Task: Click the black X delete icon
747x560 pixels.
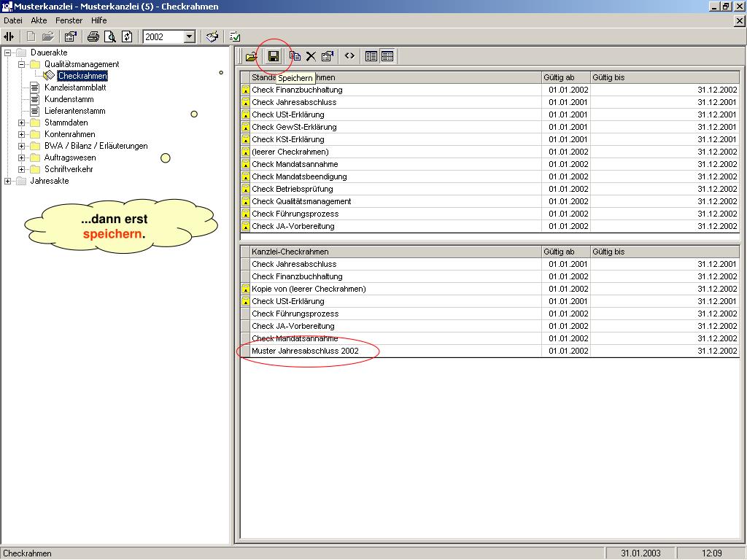Action: coord(311,56)
